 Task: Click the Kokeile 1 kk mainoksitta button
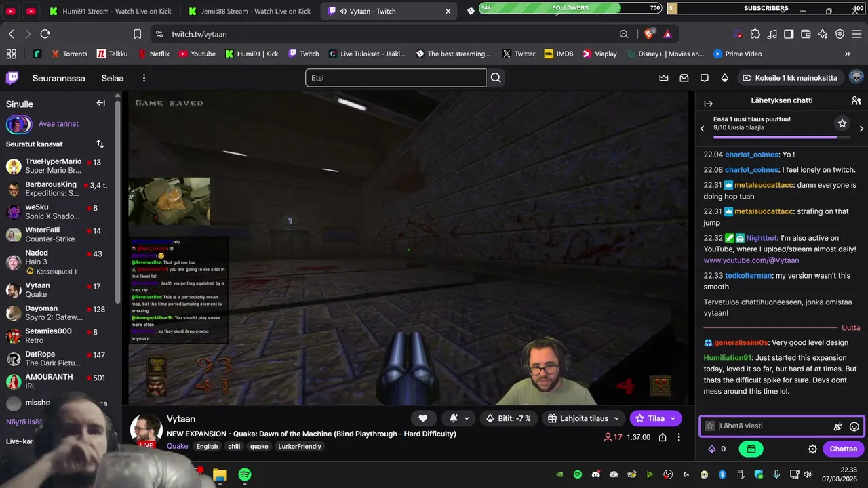coord(791,78)
